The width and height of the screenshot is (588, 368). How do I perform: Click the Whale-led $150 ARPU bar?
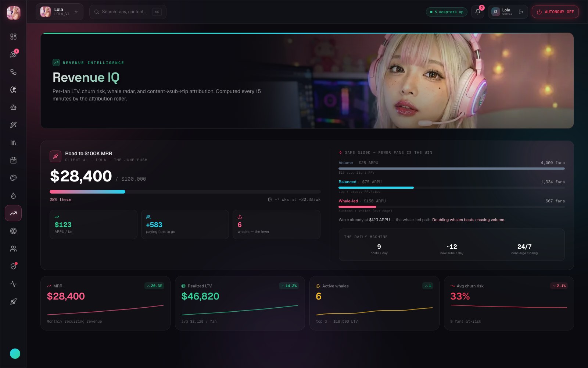[x=452, y=207]
